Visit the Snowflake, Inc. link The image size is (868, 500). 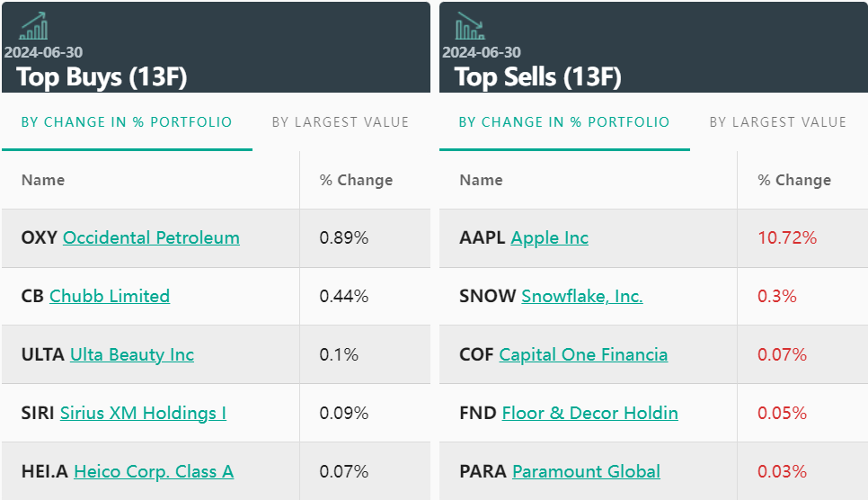(x=582, y=297)
